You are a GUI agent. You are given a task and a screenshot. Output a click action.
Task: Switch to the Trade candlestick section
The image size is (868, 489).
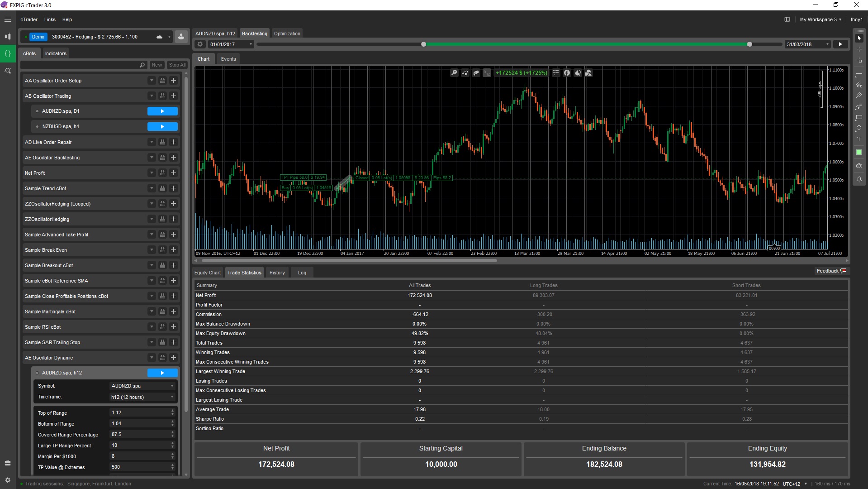(8, 37)
